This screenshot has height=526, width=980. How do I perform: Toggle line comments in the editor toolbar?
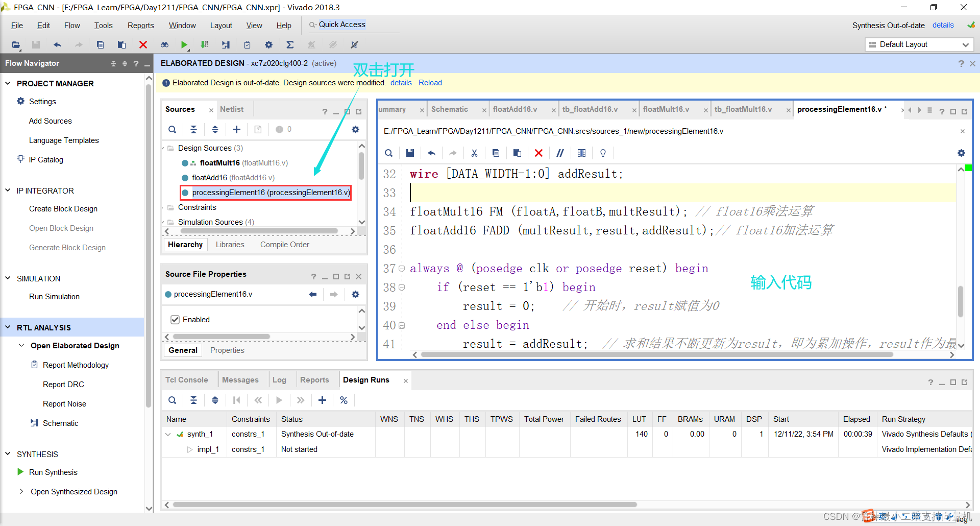click(x=560, y=153)
